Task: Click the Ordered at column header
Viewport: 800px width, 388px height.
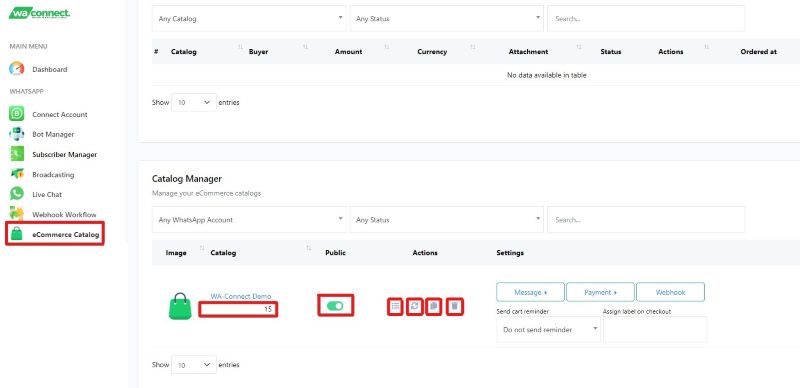Action: (758, 52)
